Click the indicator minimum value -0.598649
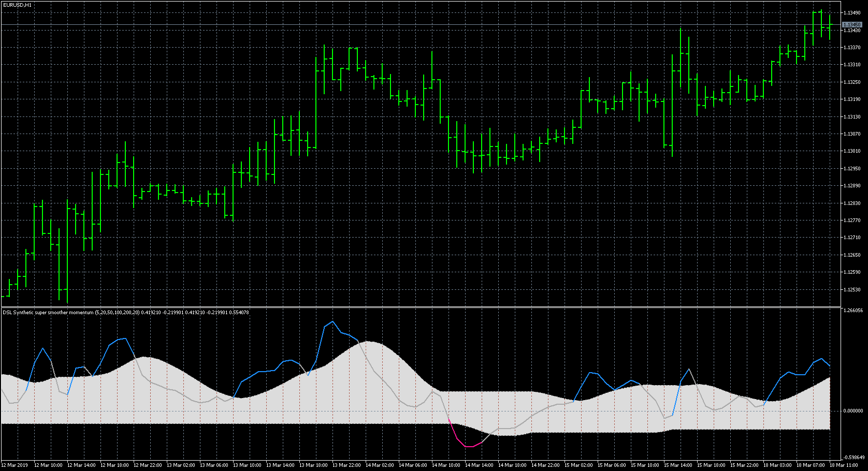 852,458
